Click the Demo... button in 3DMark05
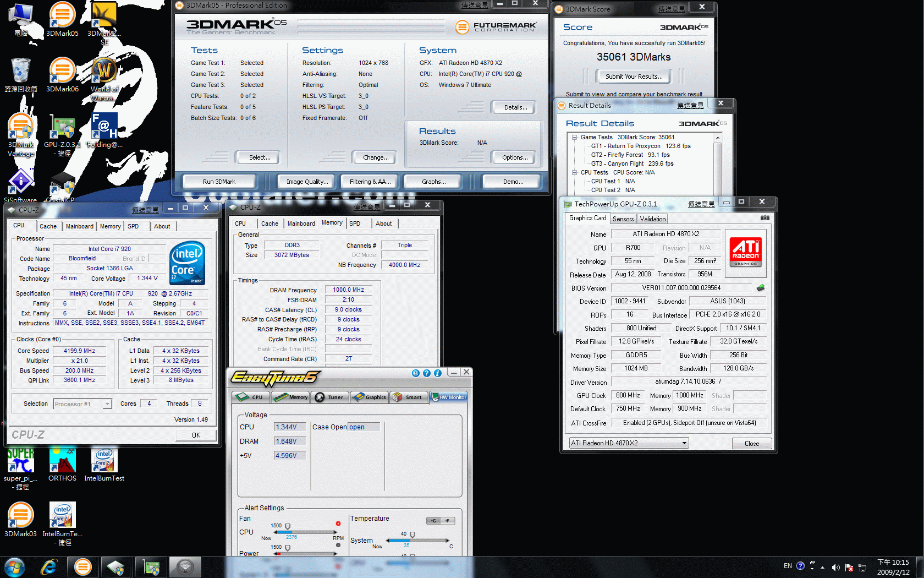Screen dimensions: 924x578 513,182
